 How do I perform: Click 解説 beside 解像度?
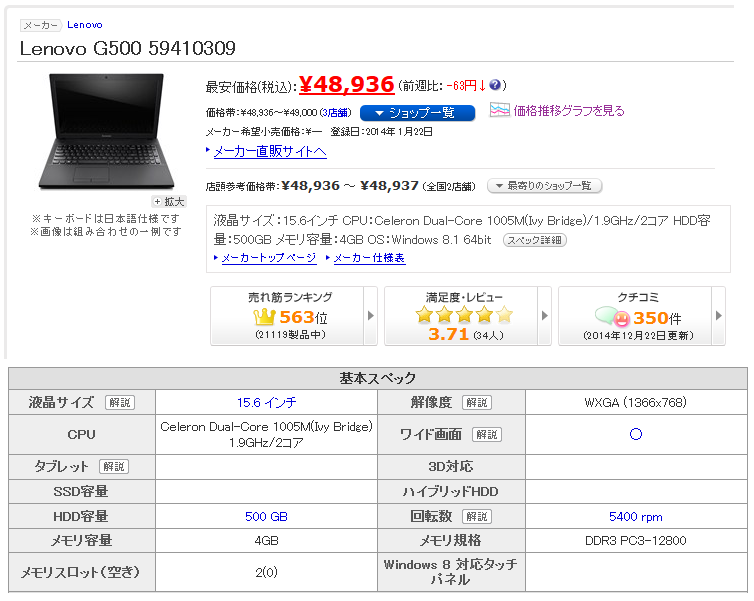click(x=477, y=402)
